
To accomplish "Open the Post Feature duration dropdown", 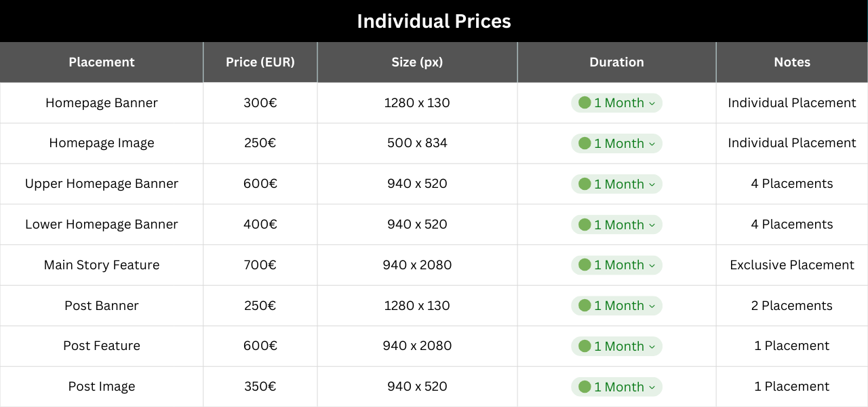I will (616, 346).
